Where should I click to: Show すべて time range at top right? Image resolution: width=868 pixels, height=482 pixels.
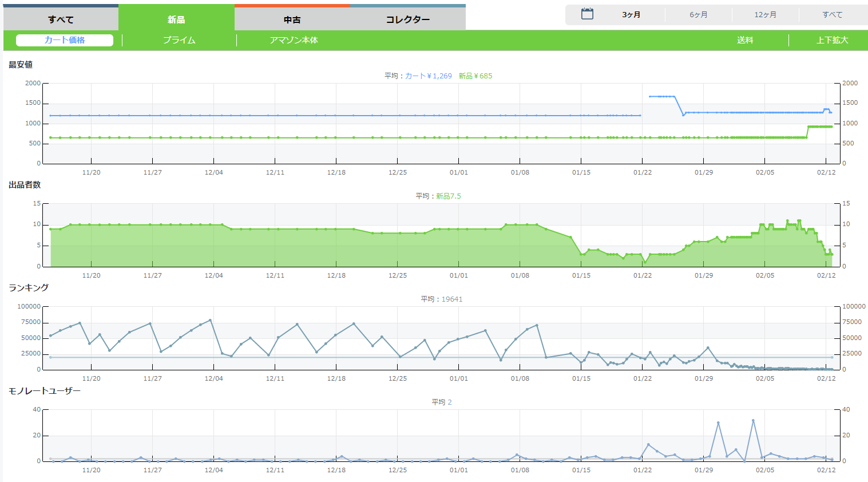[832, 15]
